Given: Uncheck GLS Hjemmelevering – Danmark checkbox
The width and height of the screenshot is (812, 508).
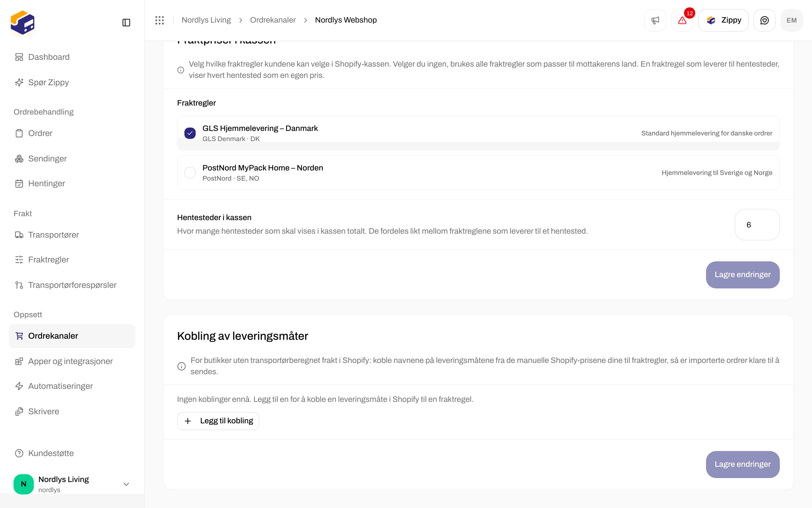Looking at the screenshot, I should (x=190, y=133).
